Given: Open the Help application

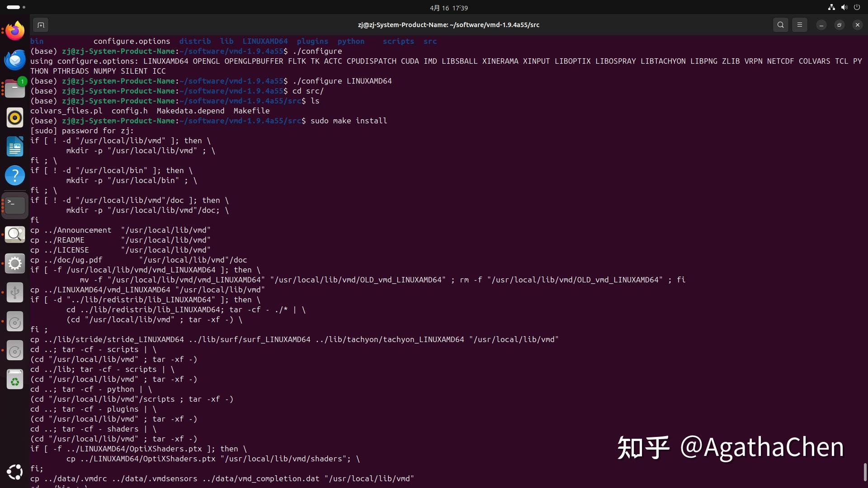Looking at the screenshot, I should 15,175.
